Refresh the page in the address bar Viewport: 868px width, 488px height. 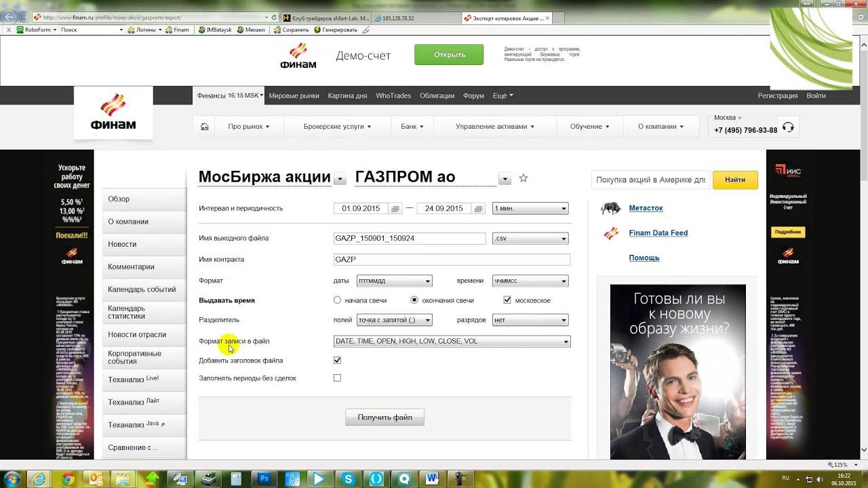[274, 18]
